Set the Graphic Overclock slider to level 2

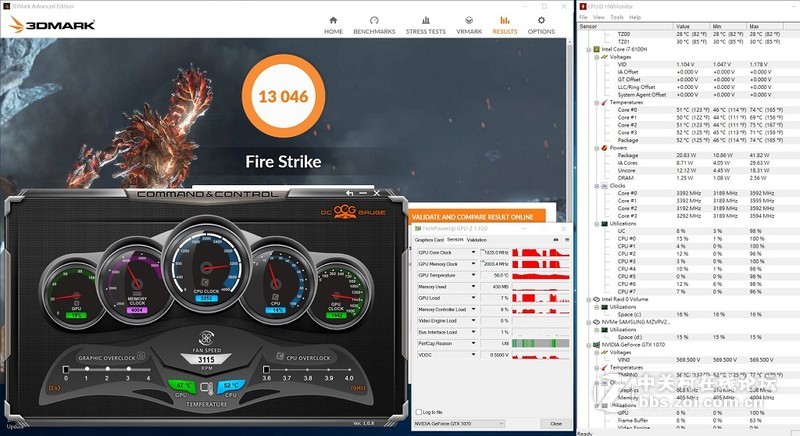(107, 369)
